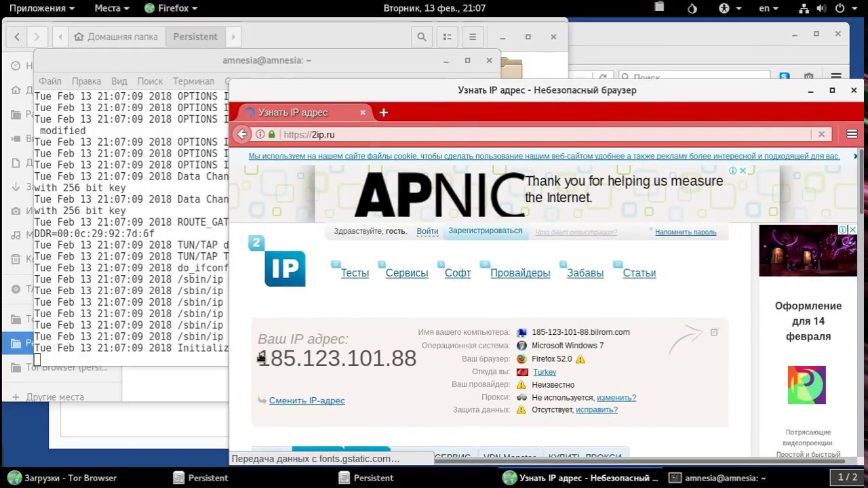Screen dimensions: 868x488
Task: Open the Tor onion status icon
Action: click(x=692, y=8)
